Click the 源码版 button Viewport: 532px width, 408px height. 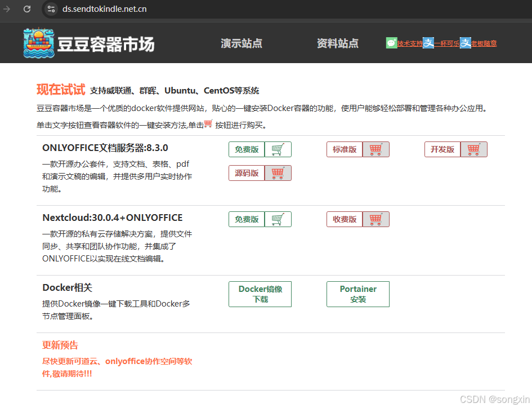point(247,173)
